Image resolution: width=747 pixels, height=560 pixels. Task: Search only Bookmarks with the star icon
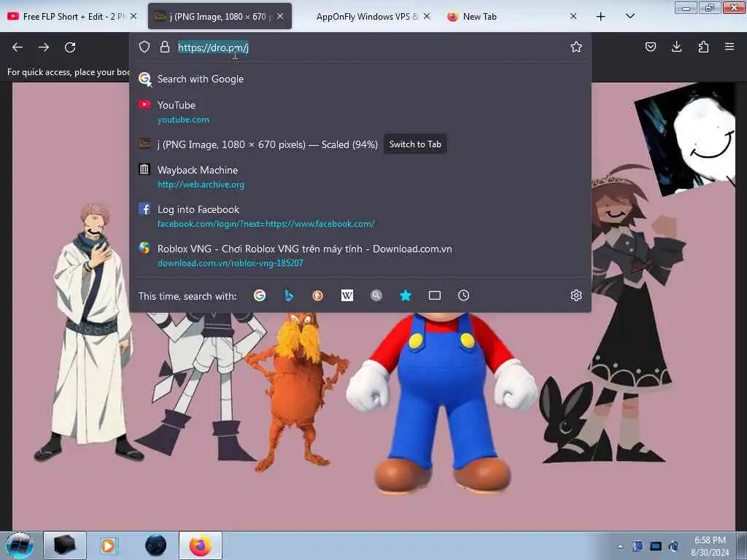(x=406, y=296)
